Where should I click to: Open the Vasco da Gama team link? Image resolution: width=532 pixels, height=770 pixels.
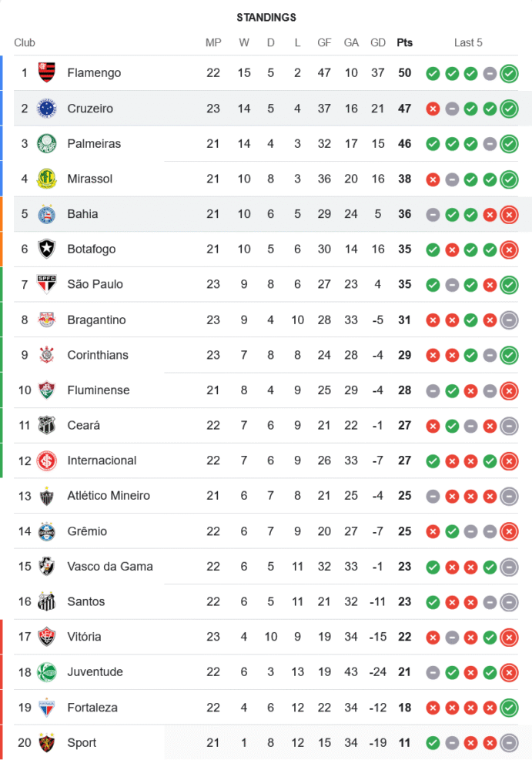(x=110, y=566)
